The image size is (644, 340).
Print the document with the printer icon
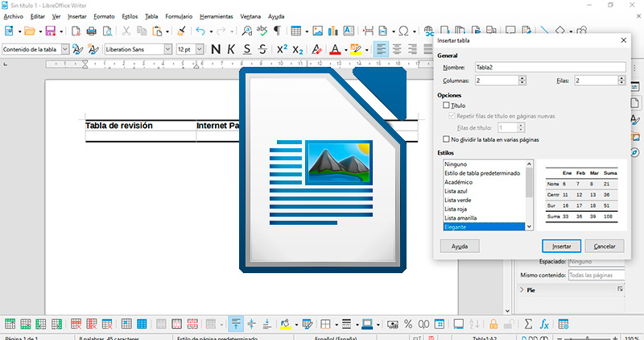(x=92, y=31)
